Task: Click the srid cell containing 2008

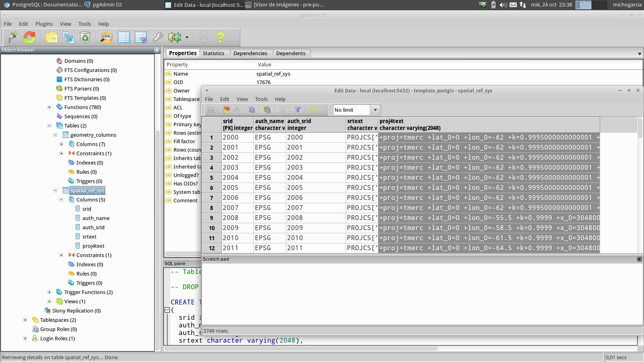Action: click(238, 218)
